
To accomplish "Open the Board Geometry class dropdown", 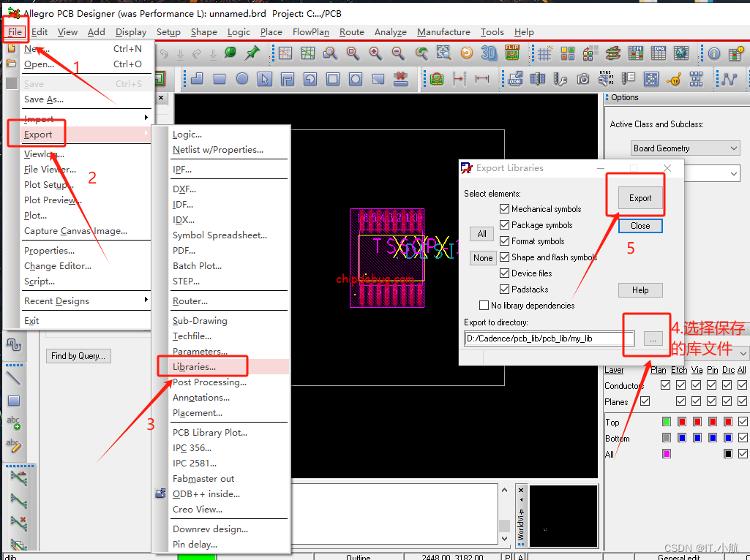I will pos(686,148).
